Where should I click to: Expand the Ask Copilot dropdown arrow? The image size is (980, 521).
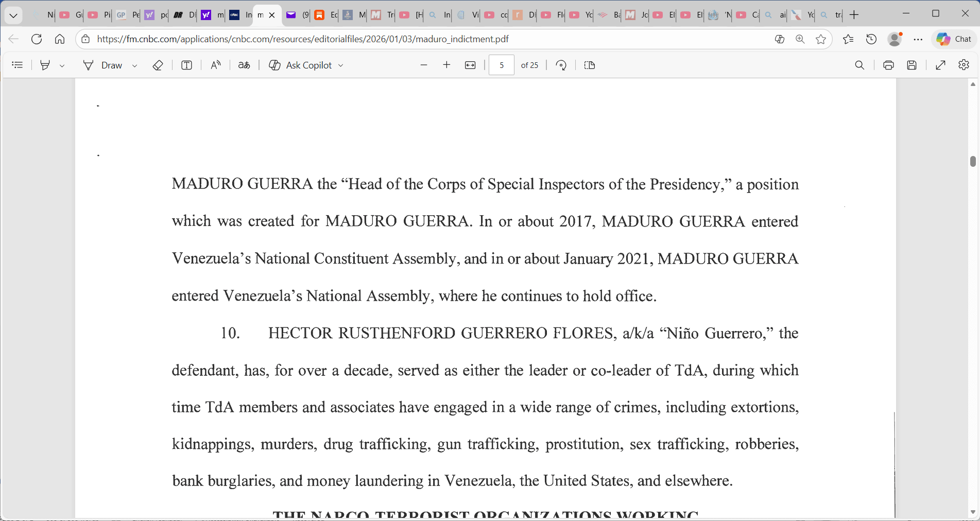[341, 65]
